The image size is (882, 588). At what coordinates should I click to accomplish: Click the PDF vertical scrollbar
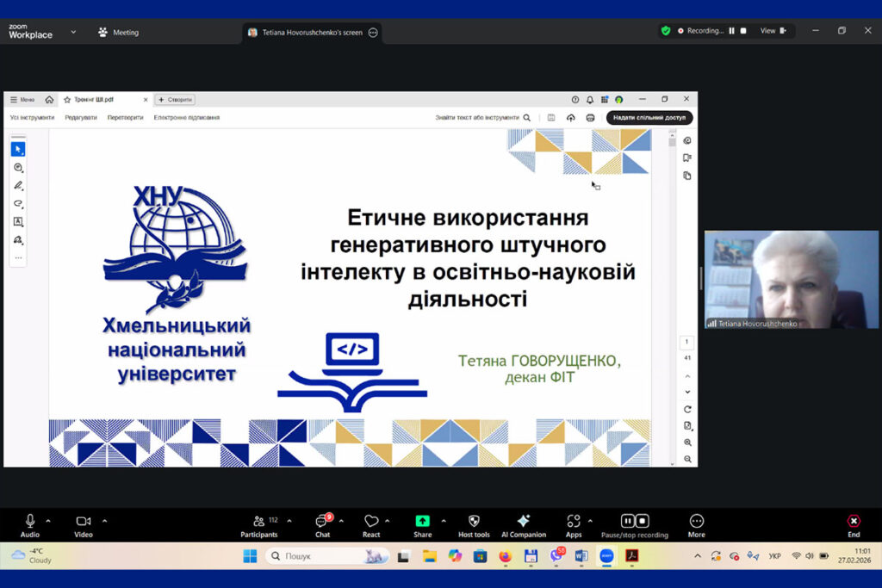pos(672,258)
